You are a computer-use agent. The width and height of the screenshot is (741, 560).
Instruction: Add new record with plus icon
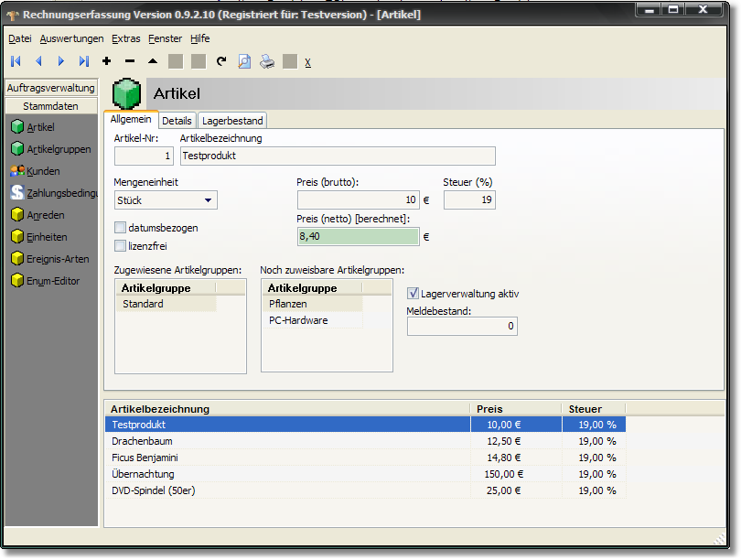point(107,61)
